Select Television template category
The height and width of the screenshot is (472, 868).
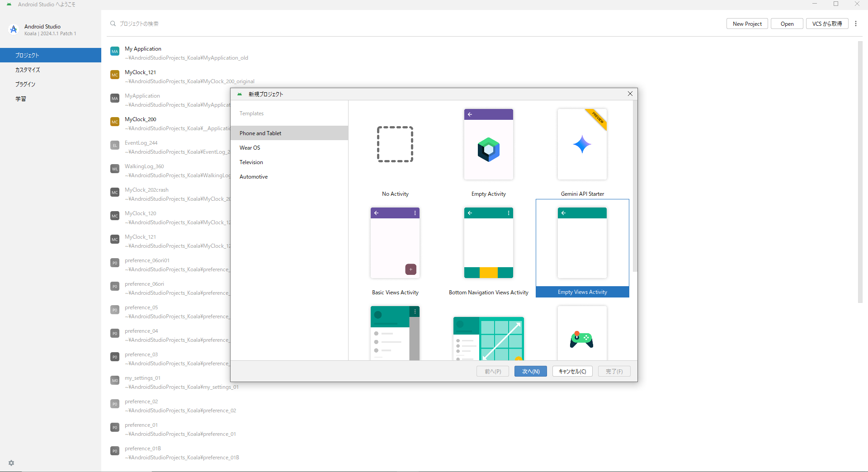tap(251, 162)
